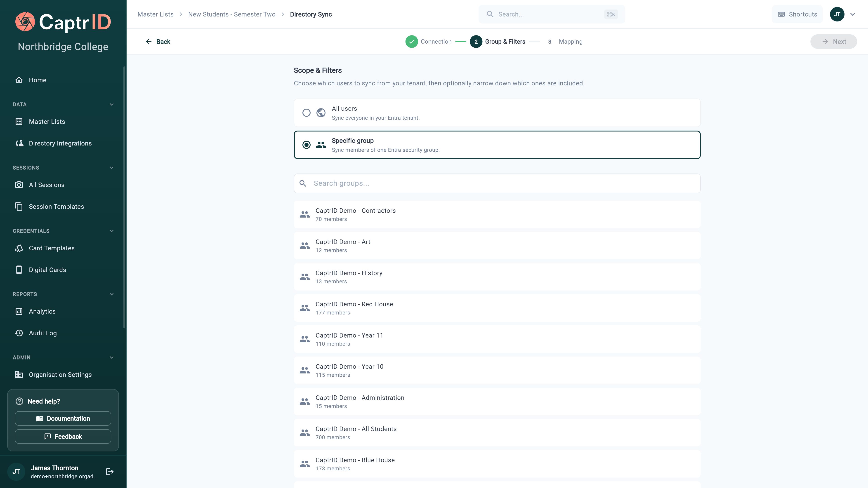Focus the Search groups field

497,183
